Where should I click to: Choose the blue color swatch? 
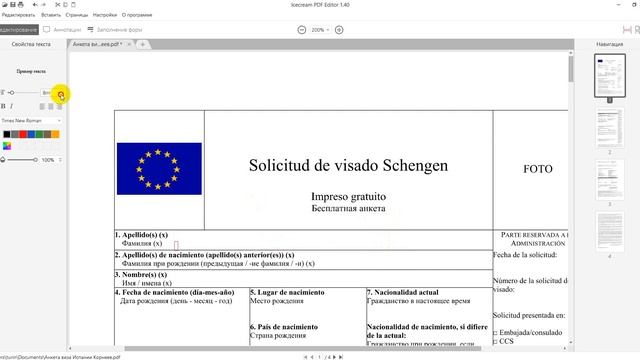[31, 134]
